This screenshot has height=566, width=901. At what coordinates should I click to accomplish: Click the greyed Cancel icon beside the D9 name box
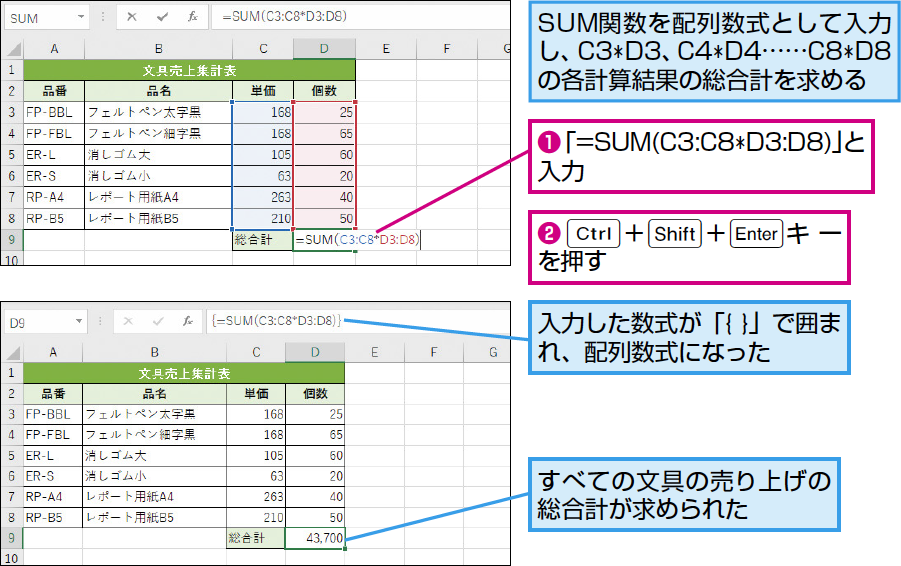126,321
